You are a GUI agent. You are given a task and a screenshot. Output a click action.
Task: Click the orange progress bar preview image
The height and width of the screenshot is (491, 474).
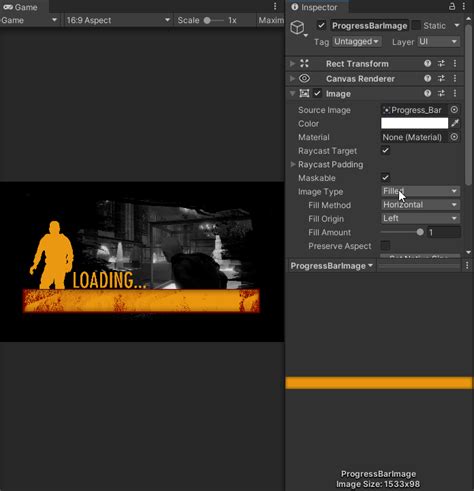point(379,383)
